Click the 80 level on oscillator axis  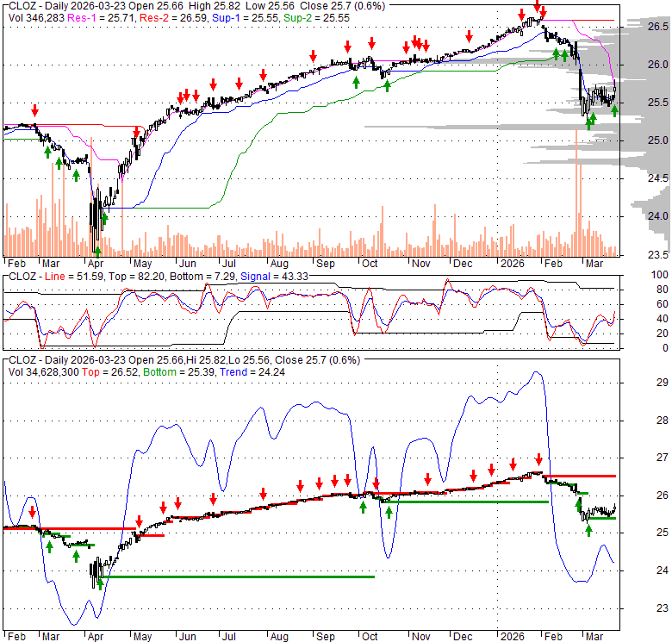[x=663, y=290]
